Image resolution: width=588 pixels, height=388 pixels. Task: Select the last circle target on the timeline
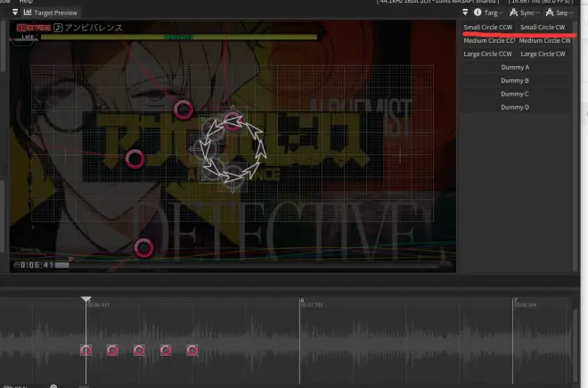point(192,351)
